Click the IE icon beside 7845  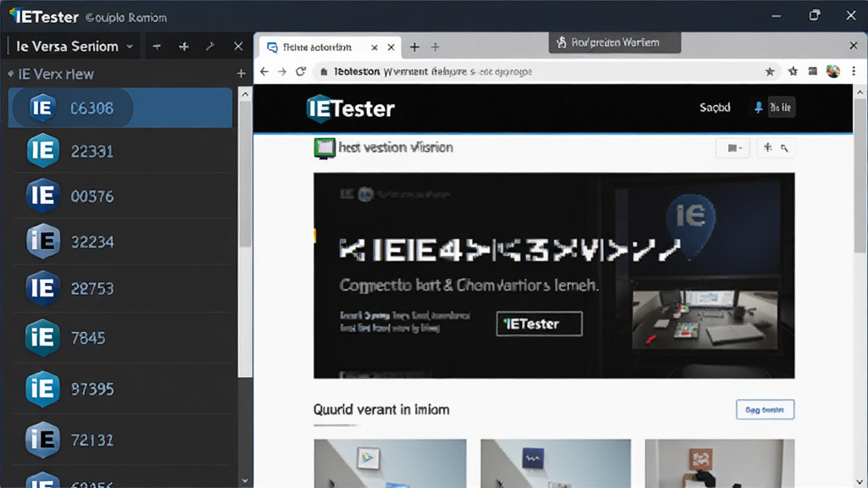[x=42, y=337]
